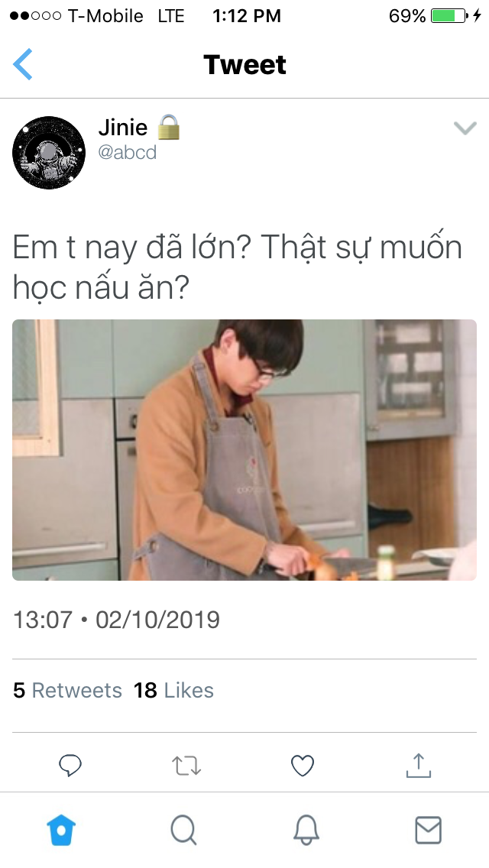Open the attached kitchen photo

pos(244,449)
